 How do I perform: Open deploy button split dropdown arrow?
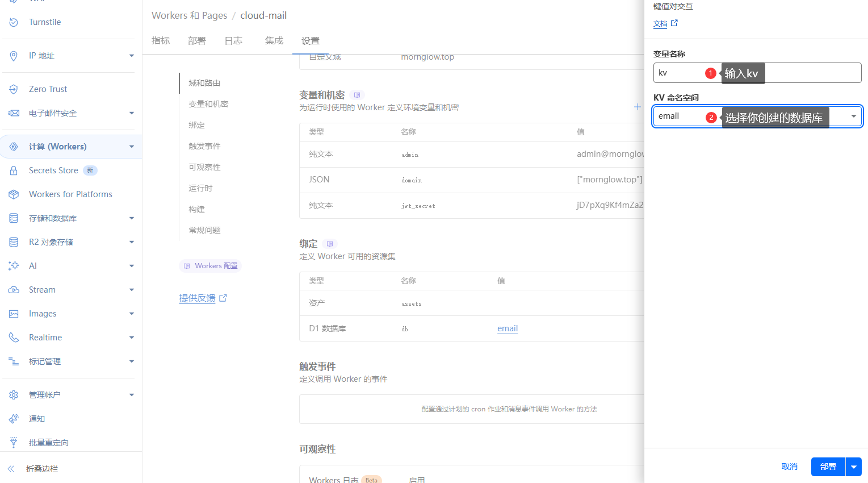click(x=854, y=467)
